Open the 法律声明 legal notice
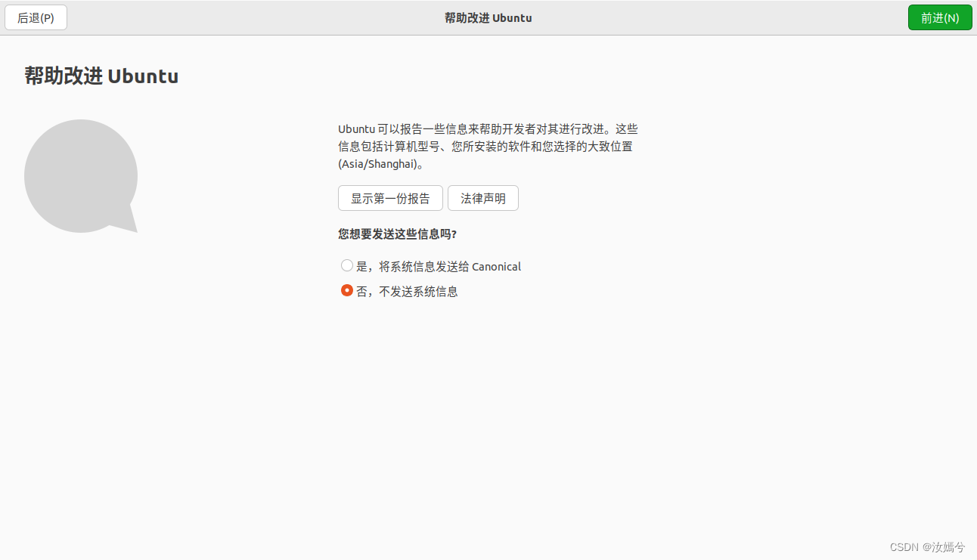Screen dimensions: 977x560 point(483,198)
